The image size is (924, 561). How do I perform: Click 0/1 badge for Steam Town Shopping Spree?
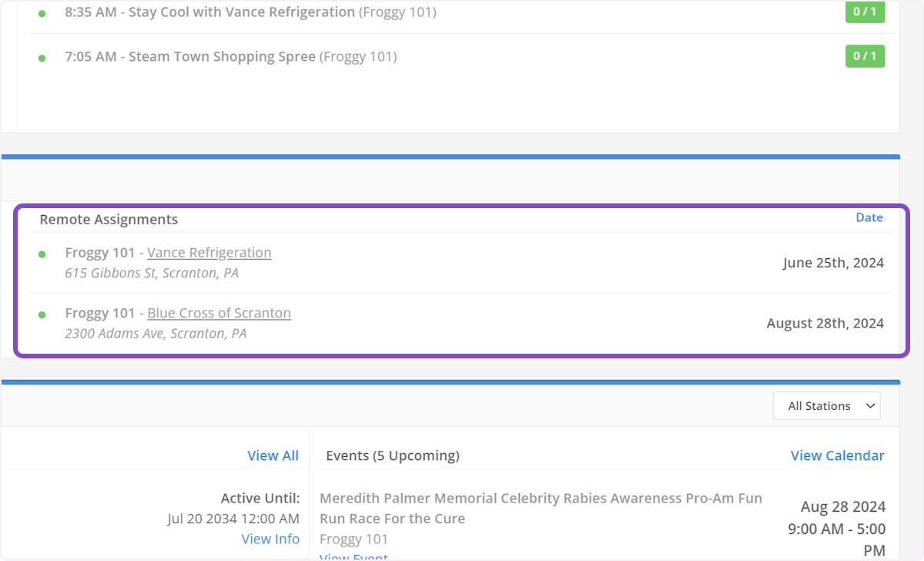(x=865, y=56)
